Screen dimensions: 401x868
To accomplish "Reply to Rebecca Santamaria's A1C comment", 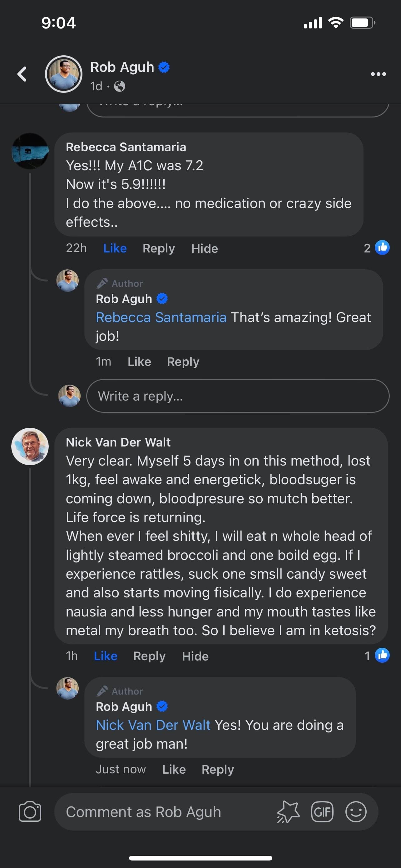I will 159,248.
